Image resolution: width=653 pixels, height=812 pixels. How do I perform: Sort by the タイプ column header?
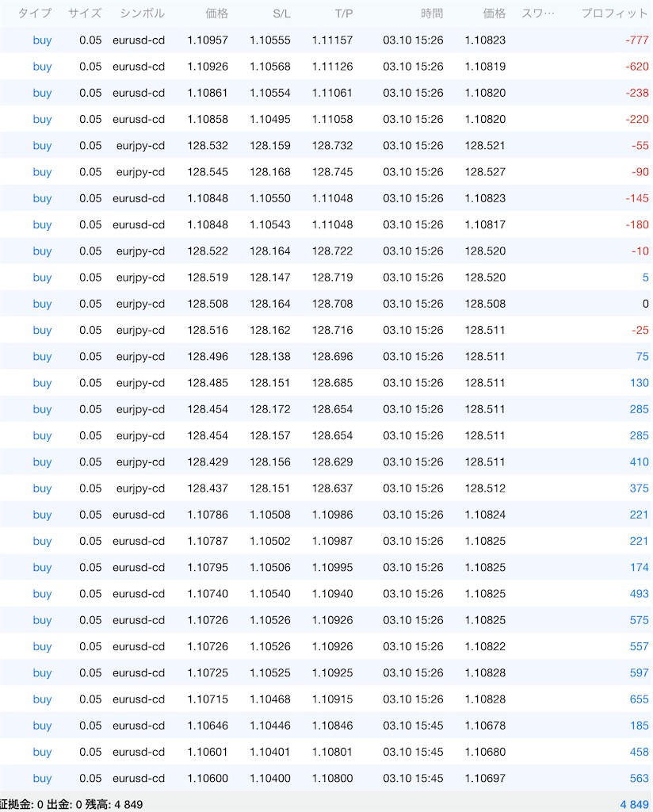click(x=35, y=13)
